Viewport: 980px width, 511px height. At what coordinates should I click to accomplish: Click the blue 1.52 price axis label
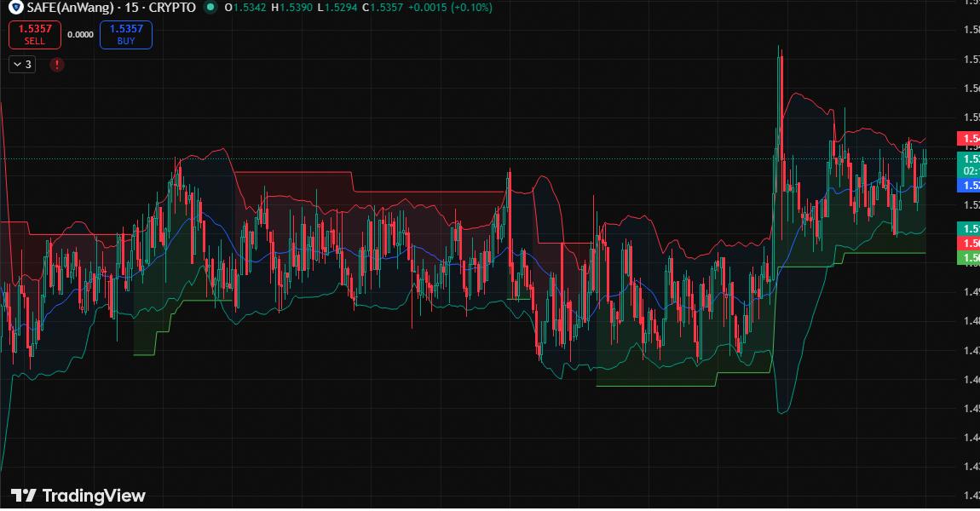pyautogui.click(x=968, y=186)
